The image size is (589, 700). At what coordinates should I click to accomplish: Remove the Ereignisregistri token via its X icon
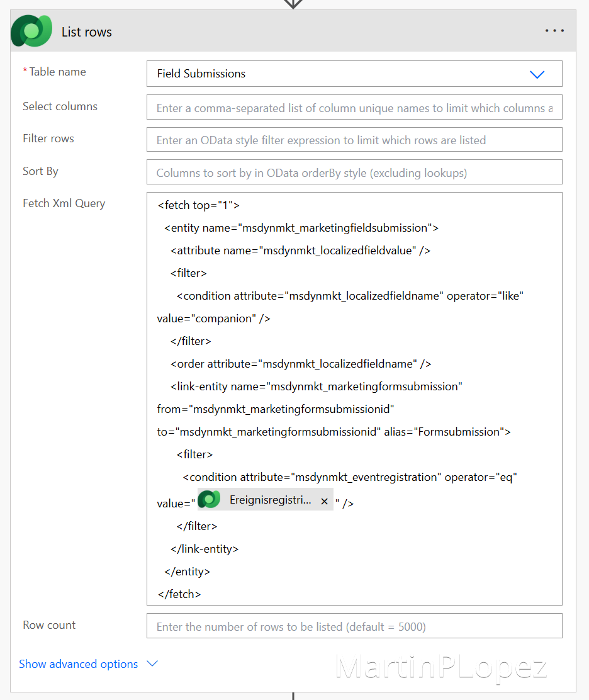[324, 500]
